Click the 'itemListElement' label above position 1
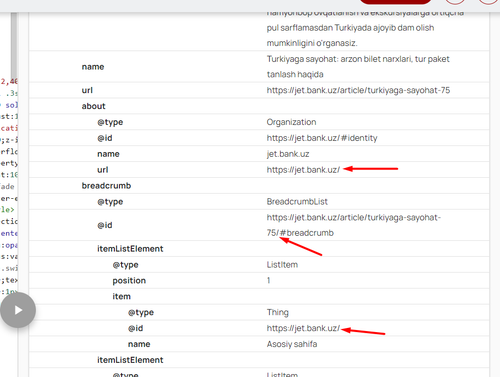 130,249
